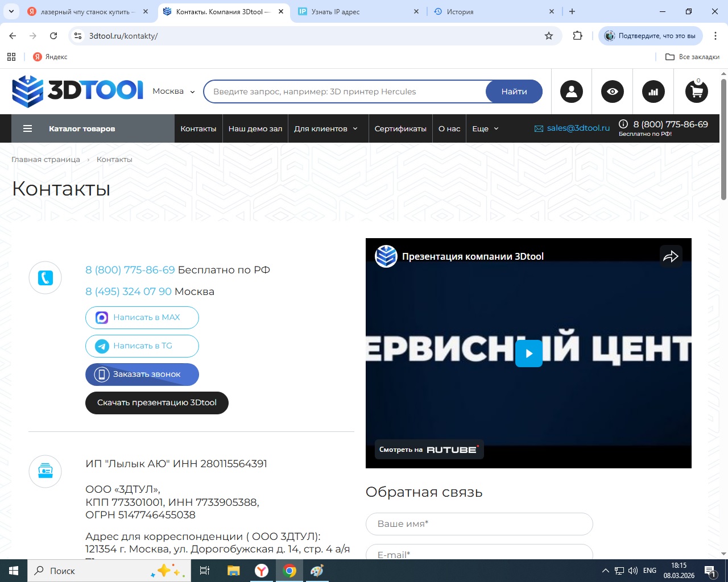The height and width of the screenshot is (582, 728).
Task: Open the shopping cart icon
Action: [697, 92]
